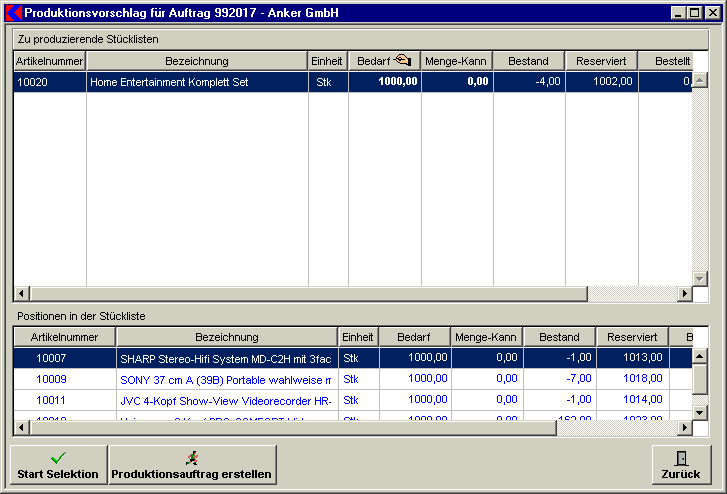Screen dimensions: 727x494
Task: Select JVC 4-Kopf Show-View Videorecorder row
Action: [x=226, y=400]
